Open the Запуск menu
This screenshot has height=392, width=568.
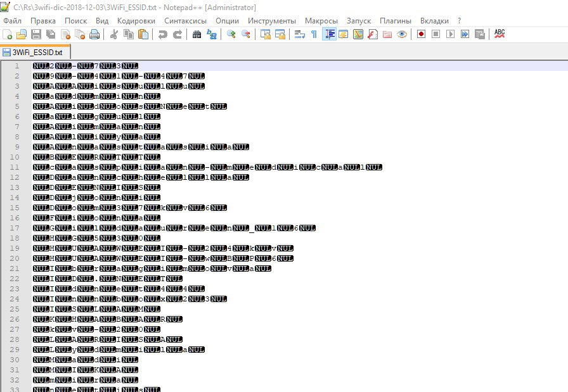359,21
